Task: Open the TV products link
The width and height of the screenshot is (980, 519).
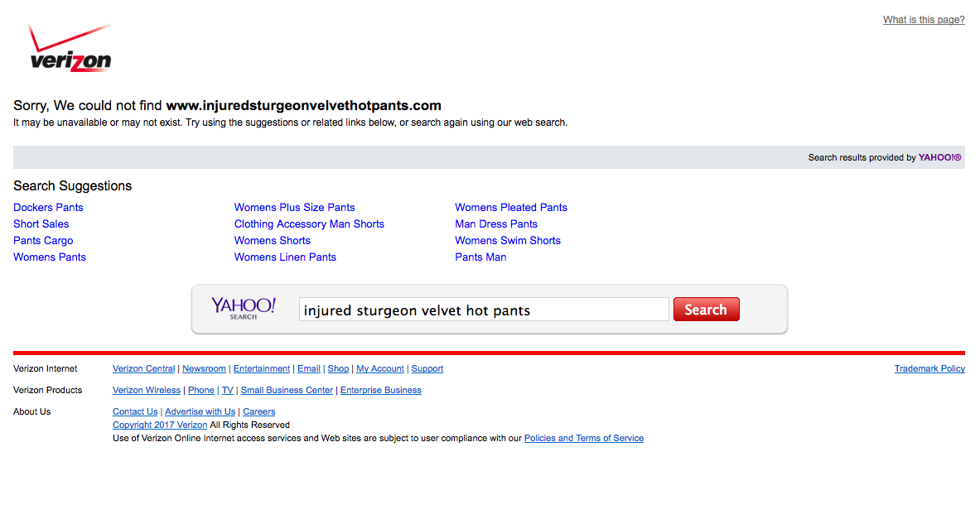Action: click(x=228, y=391)
